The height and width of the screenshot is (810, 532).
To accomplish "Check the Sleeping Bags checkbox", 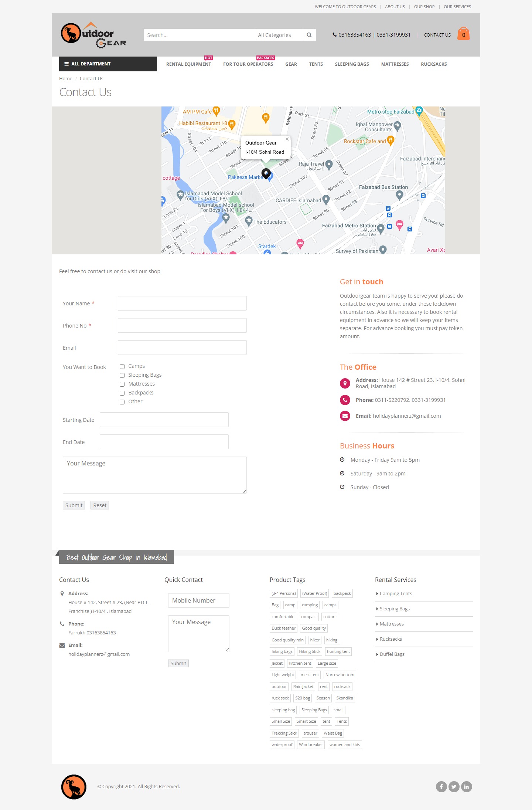I will [122, 375].
